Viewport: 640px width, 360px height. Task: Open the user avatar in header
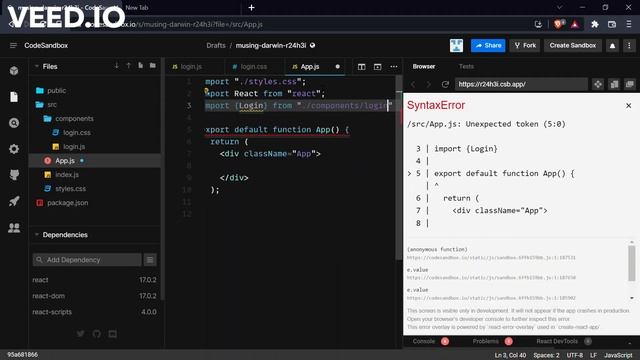[456, 46]
